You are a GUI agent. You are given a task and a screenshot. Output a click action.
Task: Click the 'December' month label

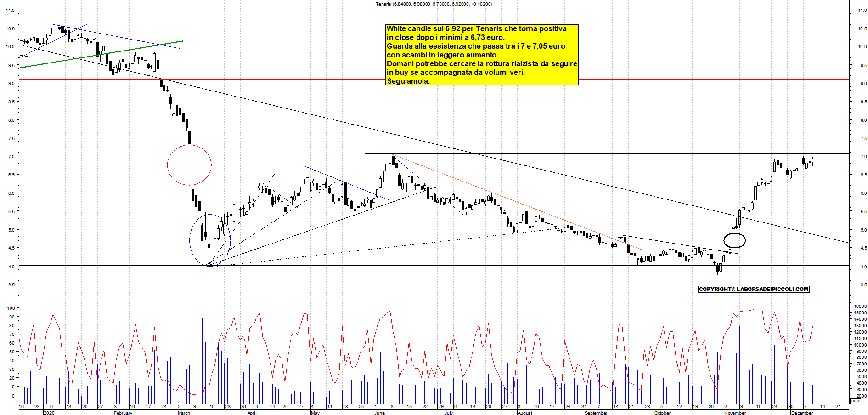tap(802, 413)
